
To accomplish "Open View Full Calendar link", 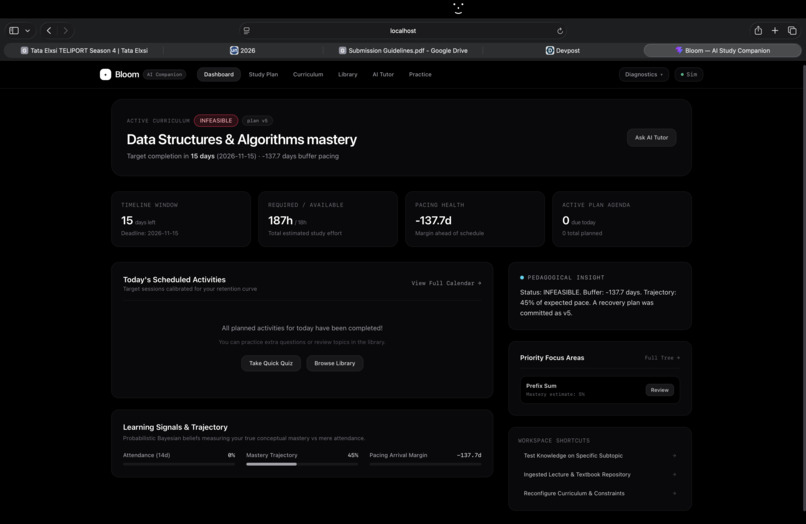I will (x=446, y=283).
